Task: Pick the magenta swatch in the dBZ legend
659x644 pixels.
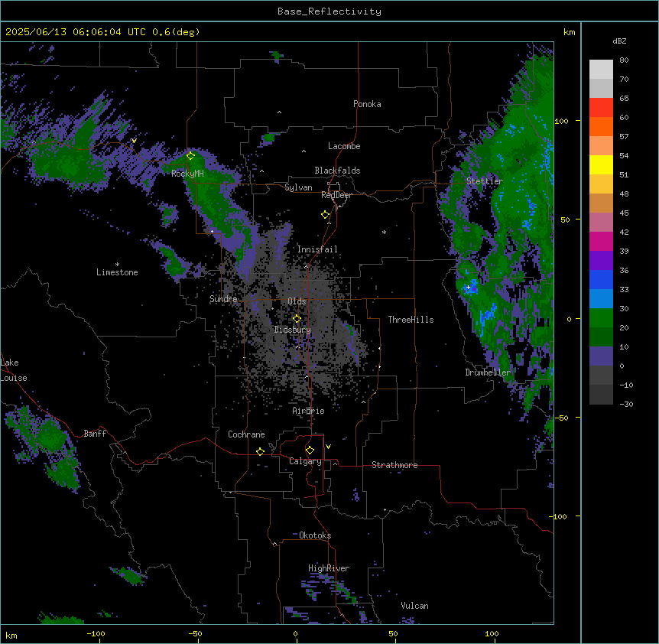Action: [x=601, y=242]
